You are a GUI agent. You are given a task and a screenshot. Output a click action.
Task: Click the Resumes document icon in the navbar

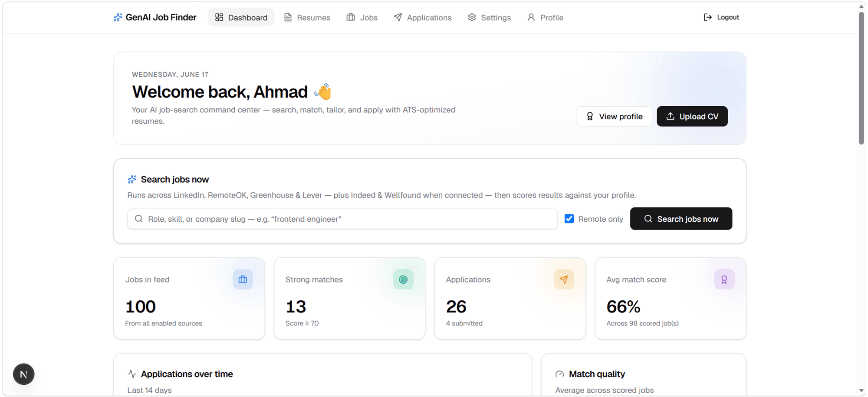point(288,17)
